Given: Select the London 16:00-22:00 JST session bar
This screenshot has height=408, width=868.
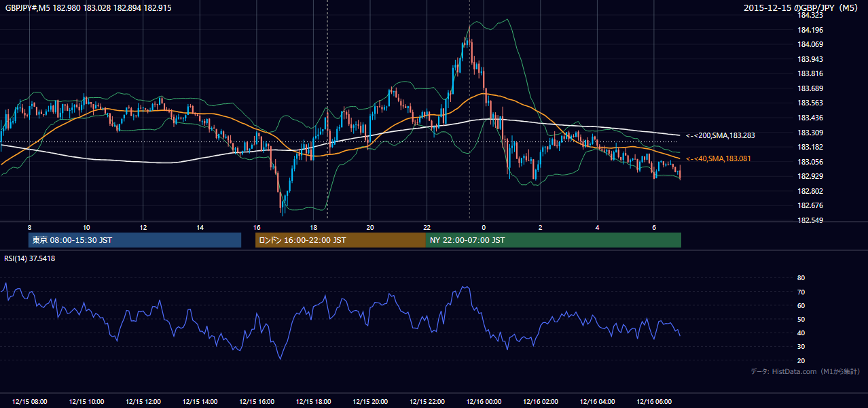Looking at the screenshot, I should 340,240.
